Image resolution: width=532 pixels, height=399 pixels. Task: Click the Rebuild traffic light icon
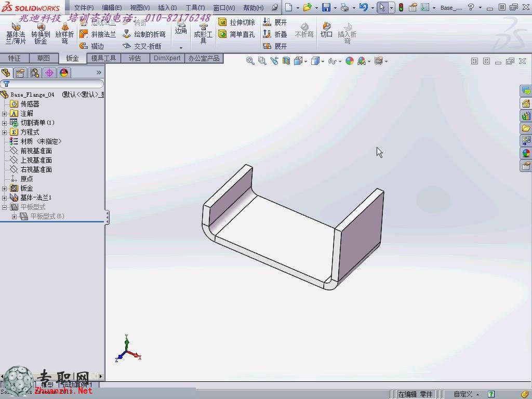[x=401, y=7]
